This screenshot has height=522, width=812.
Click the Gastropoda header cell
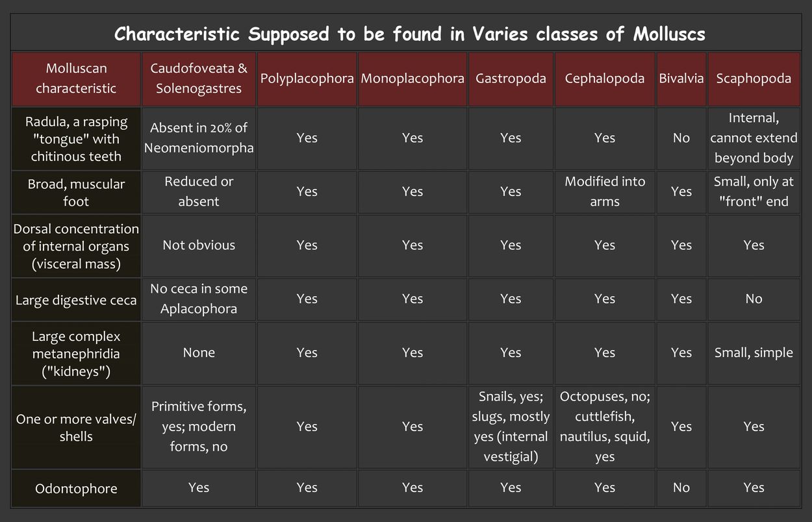[x=511, y=79]
